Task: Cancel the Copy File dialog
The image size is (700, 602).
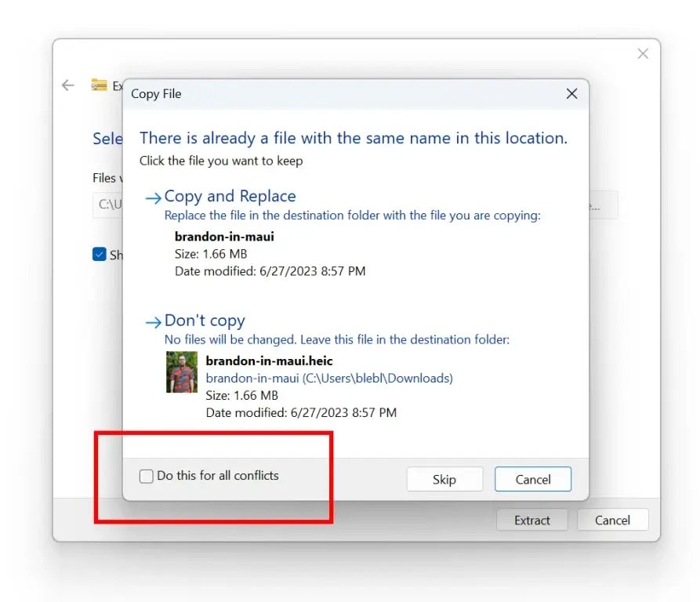Action: click(533, 479)
